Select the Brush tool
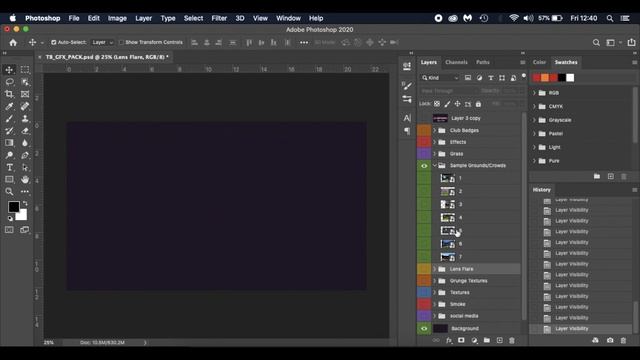640x360 pixels. click(x=9, y=119)
